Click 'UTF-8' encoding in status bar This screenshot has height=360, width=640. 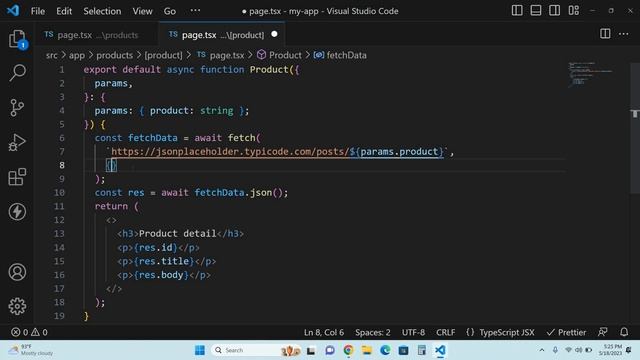413,332
